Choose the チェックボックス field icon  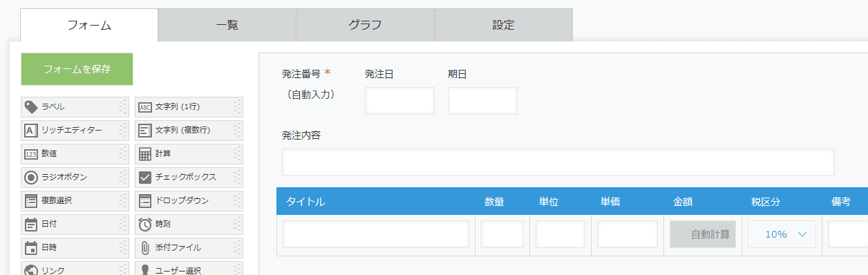(x=145, y=178)
